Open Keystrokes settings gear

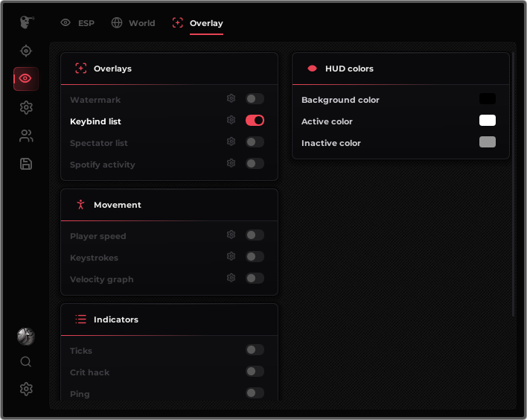click(x=231, y=256)
